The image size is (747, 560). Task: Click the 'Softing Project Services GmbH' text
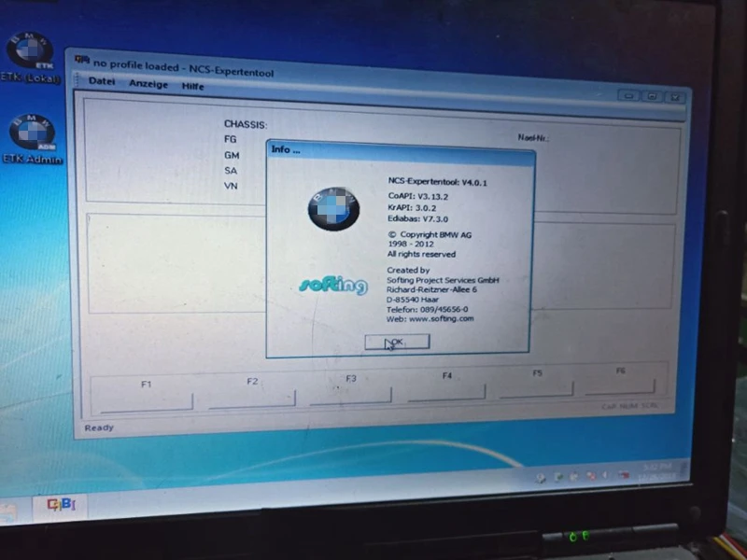pos(443,280)
